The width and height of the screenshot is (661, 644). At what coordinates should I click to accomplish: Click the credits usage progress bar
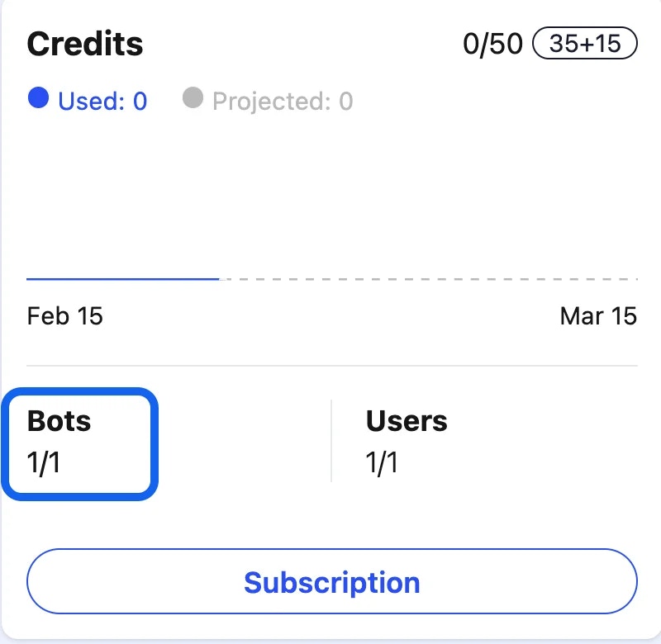coord(330,277)
